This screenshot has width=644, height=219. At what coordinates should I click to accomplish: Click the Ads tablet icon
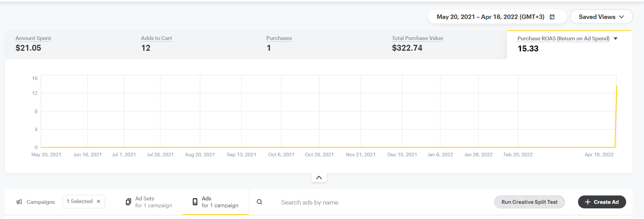(195, 202)
